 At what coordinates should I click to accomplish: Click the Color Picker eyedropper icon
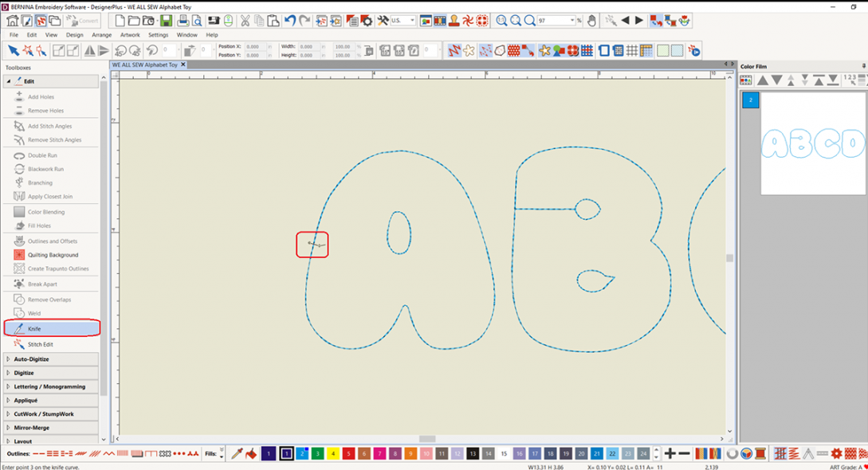(x=237, y=453)
